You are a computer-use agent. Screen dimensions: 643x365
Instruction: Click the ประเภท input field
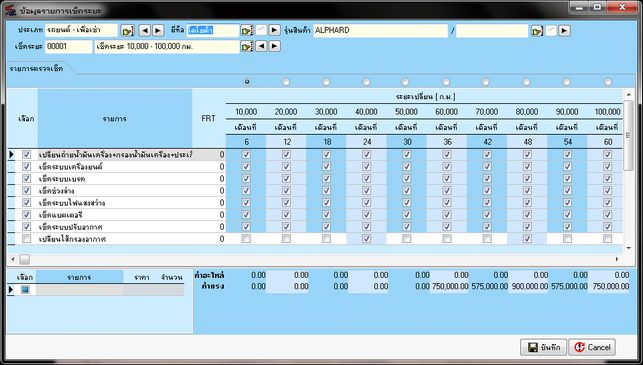81,30
